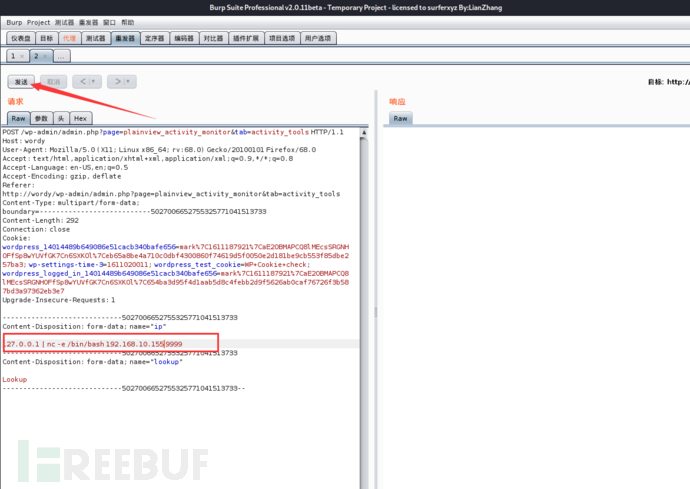This screenshot has height=489, width=690.
Task: Click the red Lookup value text
Action: pyautogui.click(x=15, y=379)
